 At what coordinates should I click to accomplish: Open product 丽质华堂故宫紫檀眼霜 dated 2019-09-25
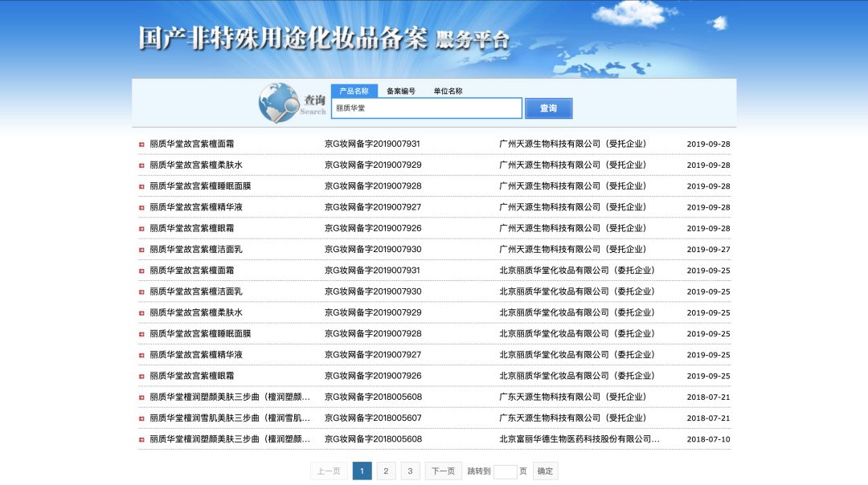pos(191,376)
